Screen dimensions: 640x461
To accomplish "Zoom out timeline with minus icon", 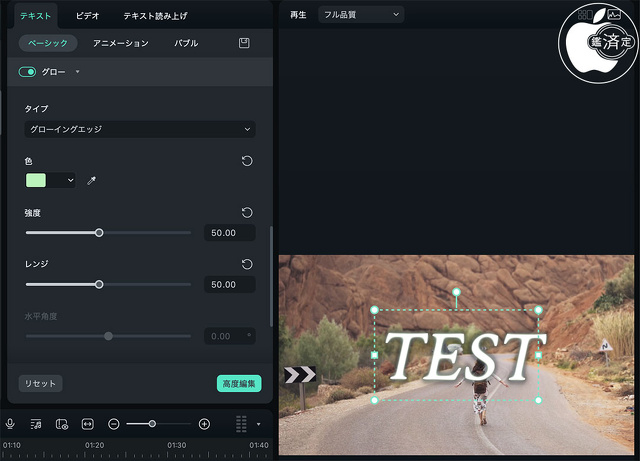I will [114, 424].
